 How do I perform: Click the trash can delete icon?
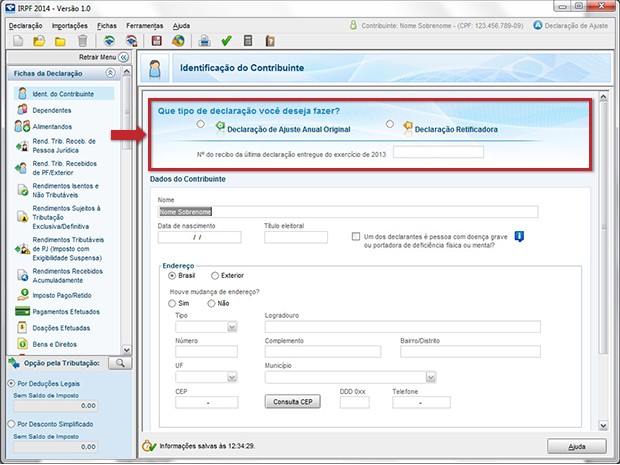point(82,41)
